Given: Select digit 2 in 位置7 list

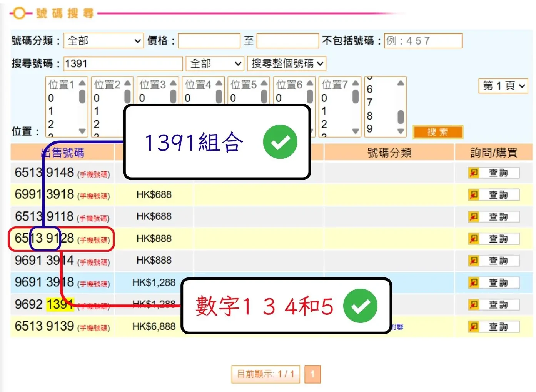Looking at the screenshot, I should [x=324, y=124].
